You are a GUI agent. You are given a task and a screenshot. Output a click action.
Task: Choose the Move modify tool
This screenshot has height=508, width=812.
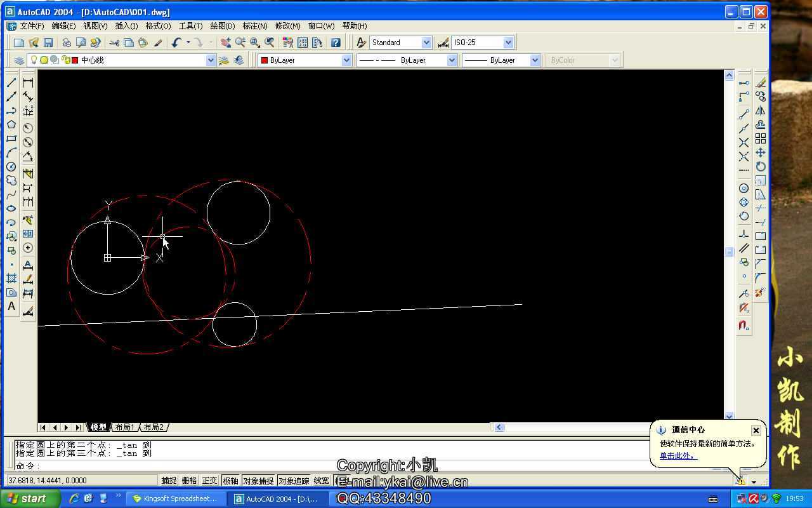(x=761, y=152)
